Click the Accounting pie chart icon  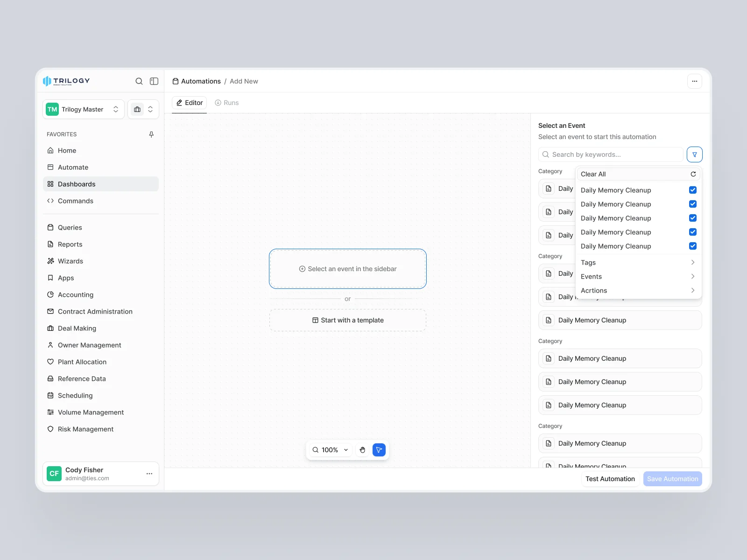(50, 294)
